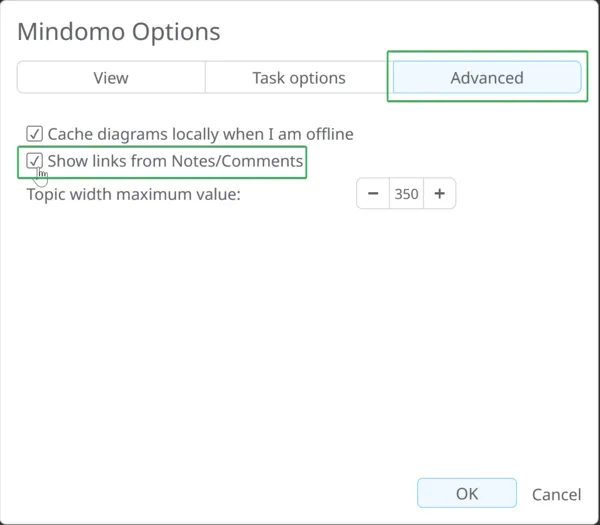Decrease topic width with the minus icon
600x525 pixels.
[373, 194]
